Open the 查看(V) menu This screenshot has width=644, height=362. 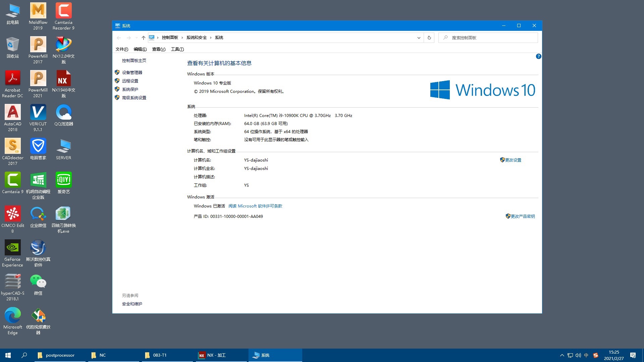[159, 49]
